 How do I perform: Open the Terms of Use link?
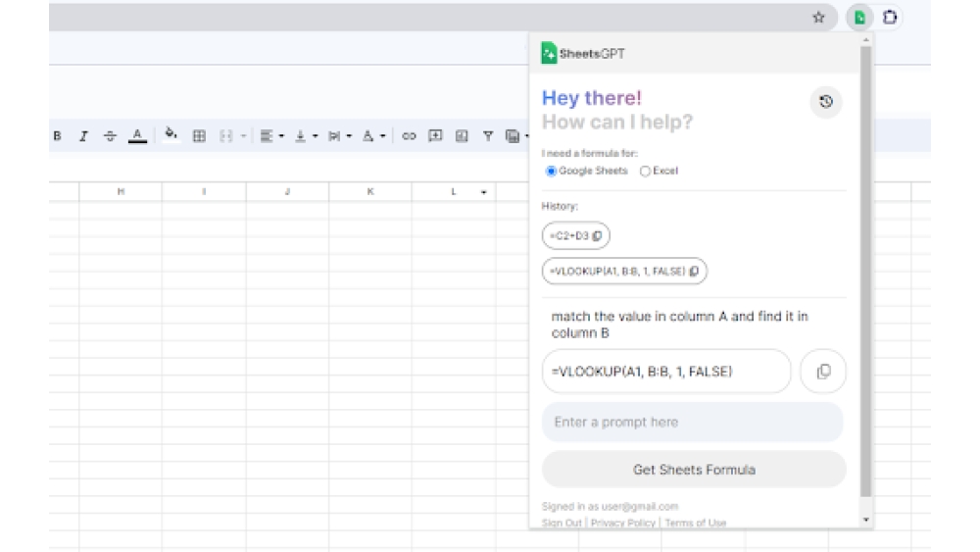[x=696, y=523]
